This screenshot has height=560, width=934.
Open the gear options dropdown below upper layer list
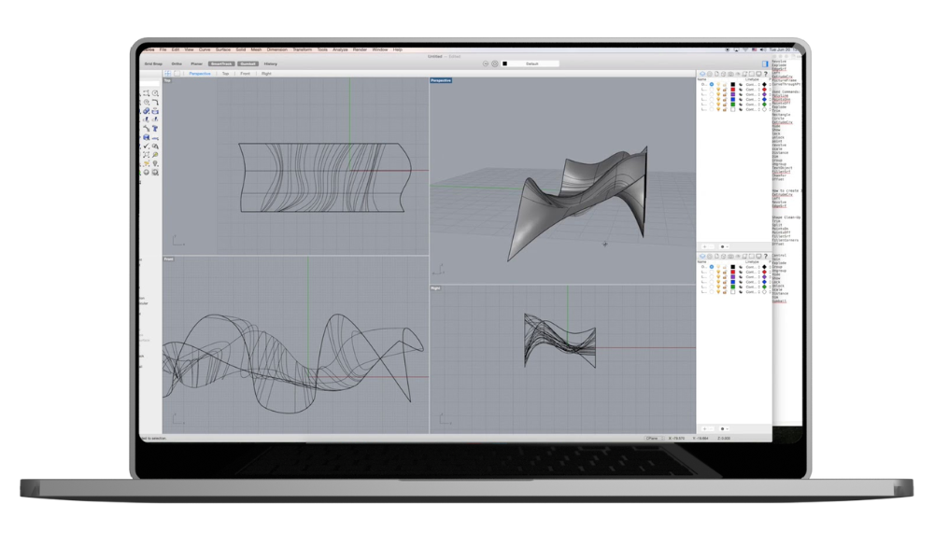pyautogui.click(x=726, y=246)
